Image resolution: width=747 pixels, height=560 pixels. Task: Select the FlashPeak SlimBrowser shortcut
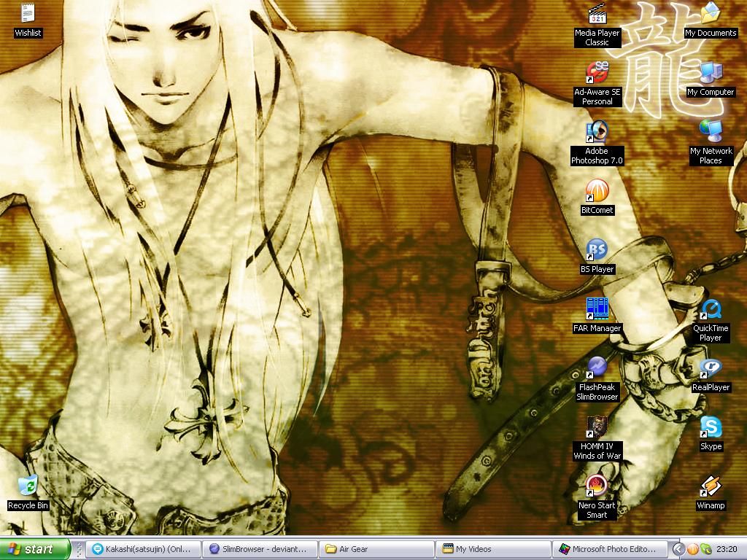click(597, 379)
